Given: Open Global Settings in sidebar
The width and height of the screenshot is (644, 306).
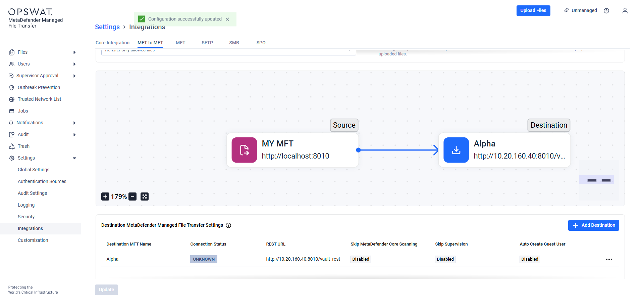Looking at the screenshot, I should (34, 170).
